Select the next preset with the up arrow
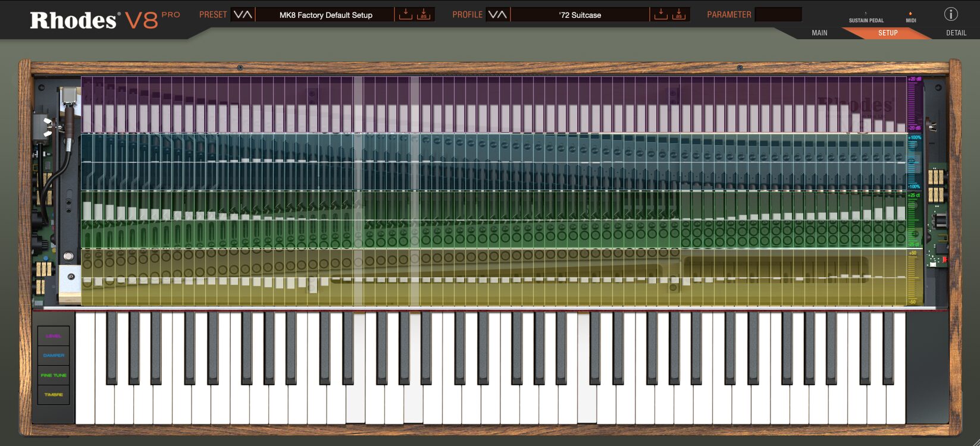Viewport: 980px width, 446px height. [x=248, y=15]
